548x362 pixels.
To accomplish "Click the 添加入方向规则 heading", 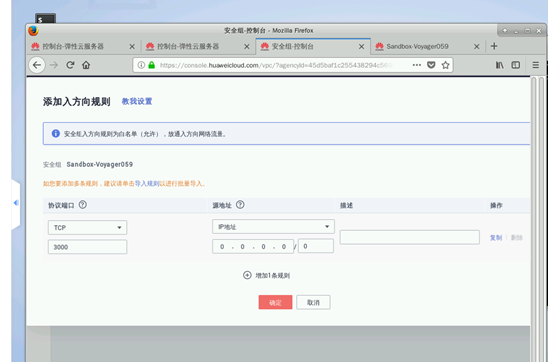I will click(77, 102).
